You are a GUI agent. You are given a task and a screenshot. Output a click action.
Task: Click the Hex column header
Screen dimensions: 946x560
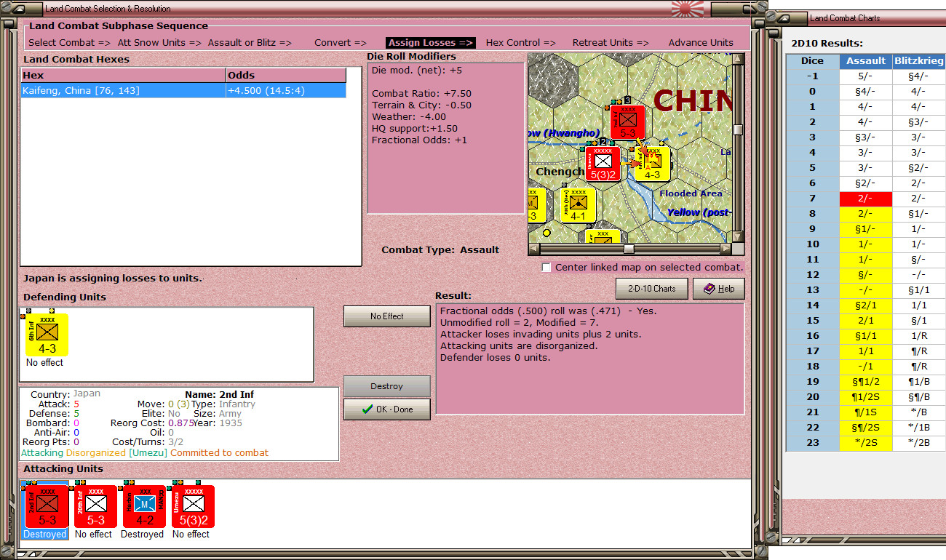click(x=123, y=75)
